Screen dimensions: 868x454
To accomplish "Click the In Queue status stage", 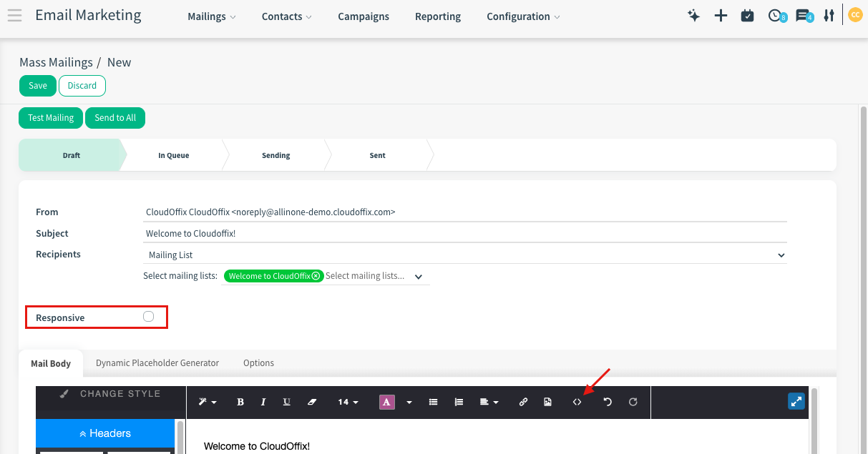I will [x=174, y=155].
